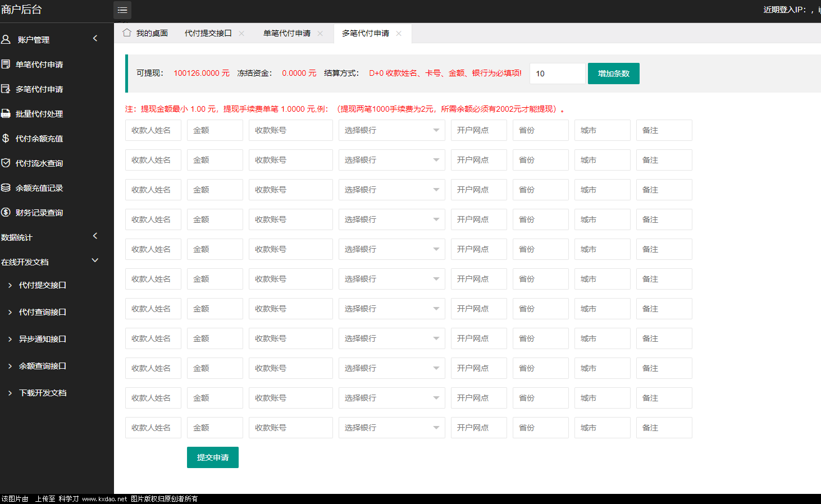The height and width of the screenshot is (504, 821).
Task: Click the home icon on 我的桌面 tab
Action: (127, 33)
